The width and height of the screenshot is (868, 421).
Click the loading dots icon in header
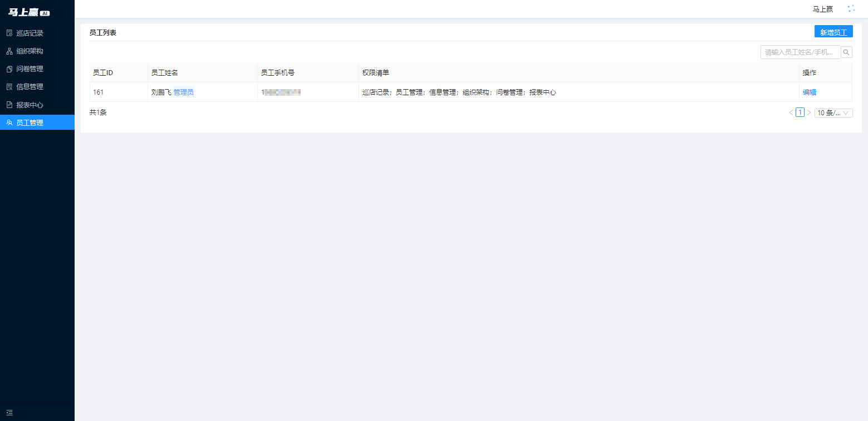click(851, 9)
